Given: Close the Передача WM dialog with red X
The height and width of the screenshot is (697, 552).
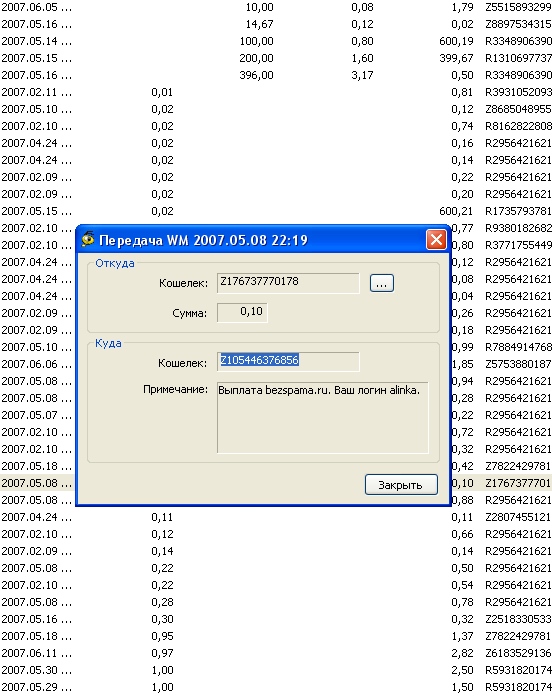Looking at the screenshot, I should coord(436,240).
